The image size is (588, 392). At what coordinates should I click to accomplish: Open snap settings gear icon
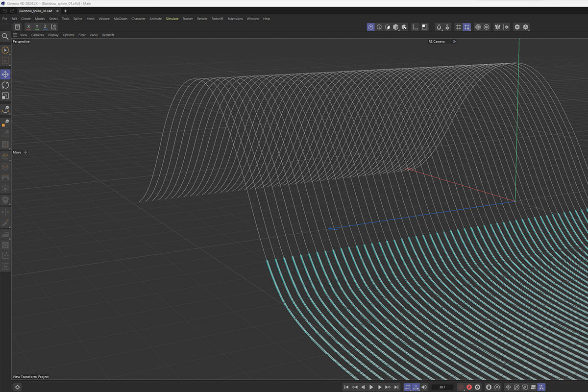coord(447,27)
